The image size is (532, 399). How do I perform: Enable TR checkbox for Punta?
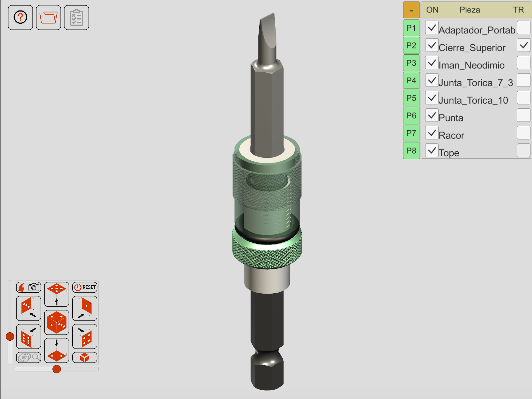(524, 115)
